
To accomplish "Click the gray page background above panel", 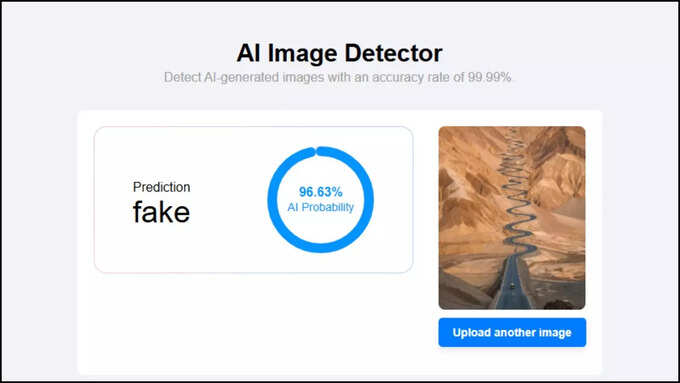I will (338, 98).
